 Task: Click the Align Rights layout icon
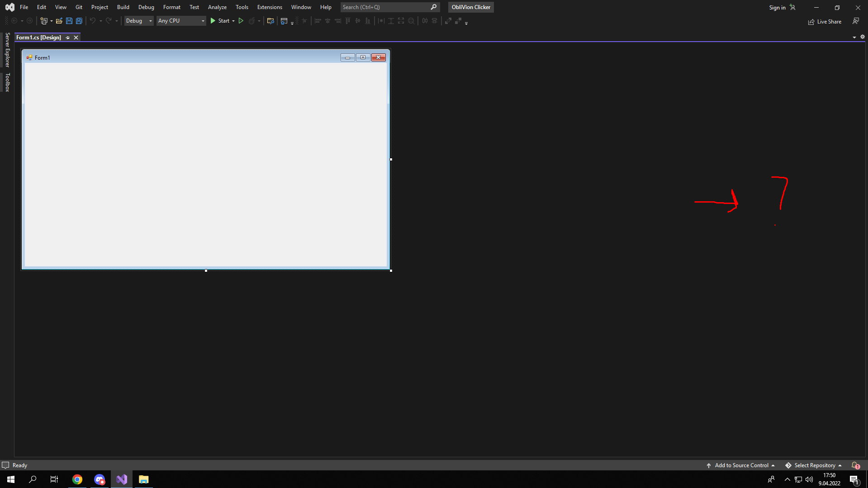pos(337,21)
